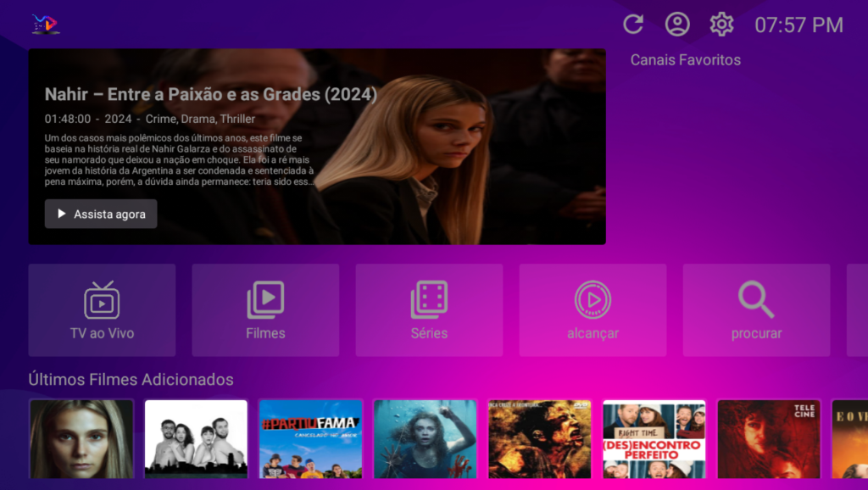Open the TV ao Vivo tile

pyautogui.click(x=102, y=310)
